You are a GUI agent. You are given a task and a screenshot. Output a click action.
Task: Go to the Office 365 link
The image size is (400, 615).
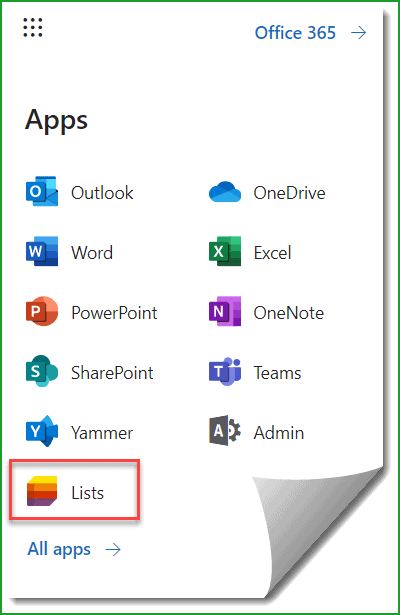tap(295, 33)
